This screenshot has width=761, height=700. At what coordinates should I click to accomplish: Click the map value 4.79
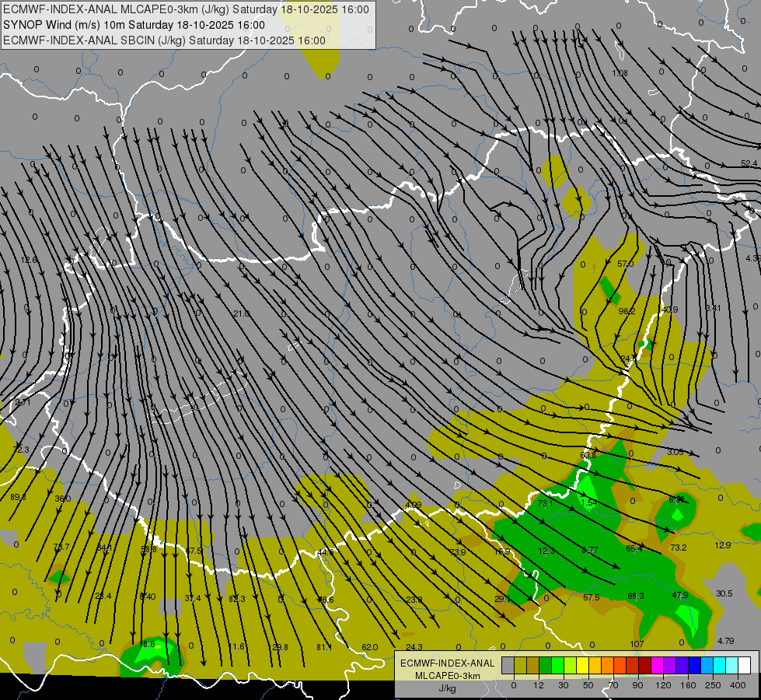pyautogui.click(x=725, y=641)
